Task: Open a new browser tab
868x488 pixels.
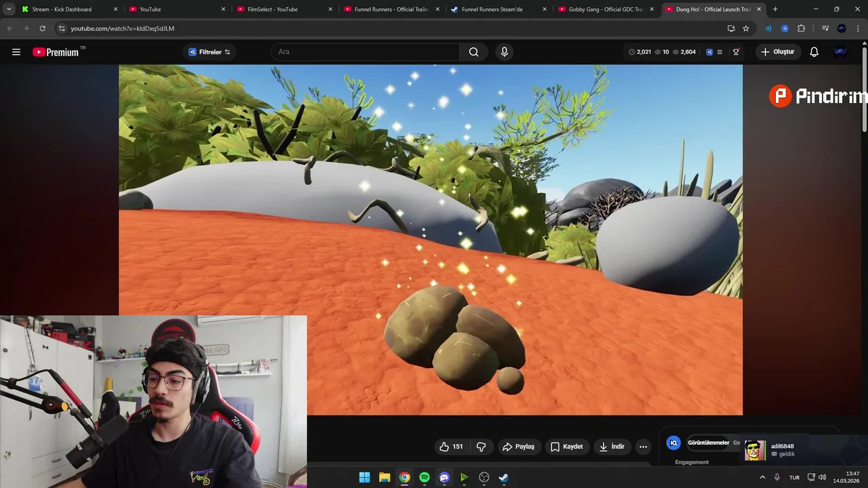Action: click(775, 9)
